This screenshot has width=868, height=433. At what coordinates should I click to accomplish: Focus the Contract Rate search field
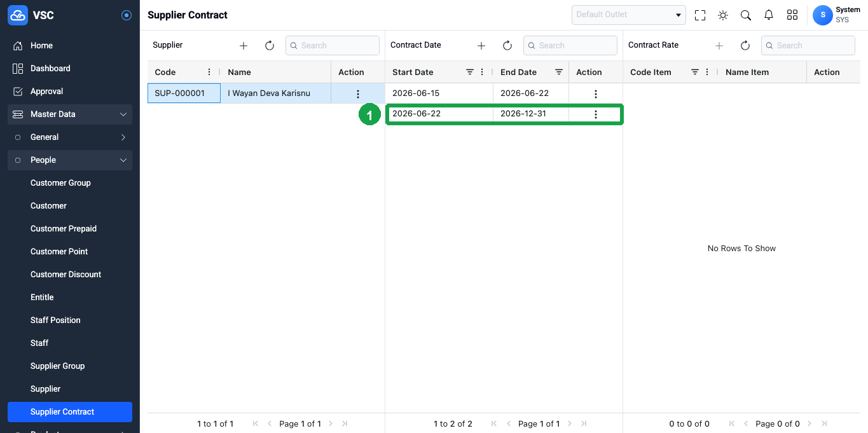[x=808, y=45]
